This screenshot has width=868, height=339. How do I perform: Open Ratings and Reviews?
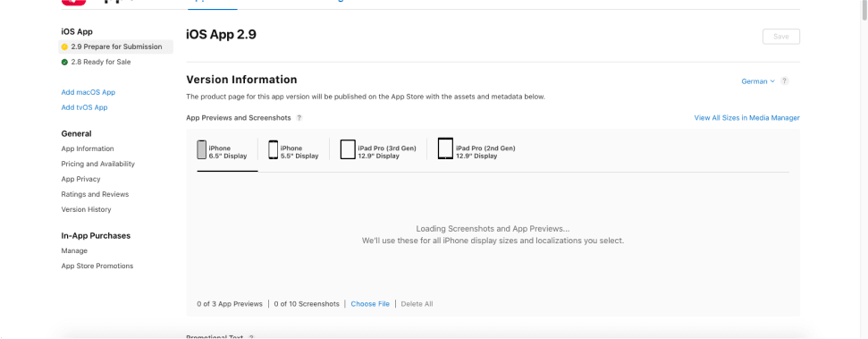pyautogui.click(x=95, y=194)
